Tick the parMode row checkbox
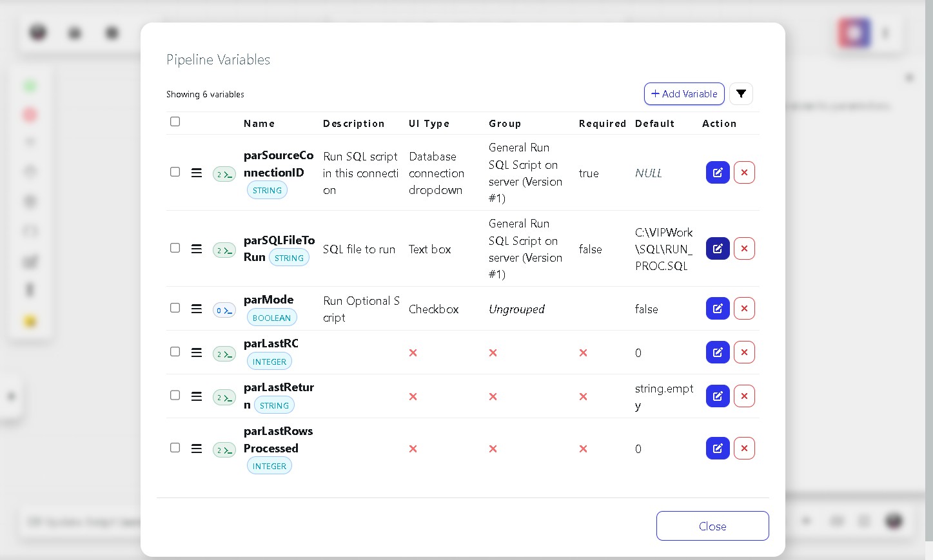 (175, 308)
